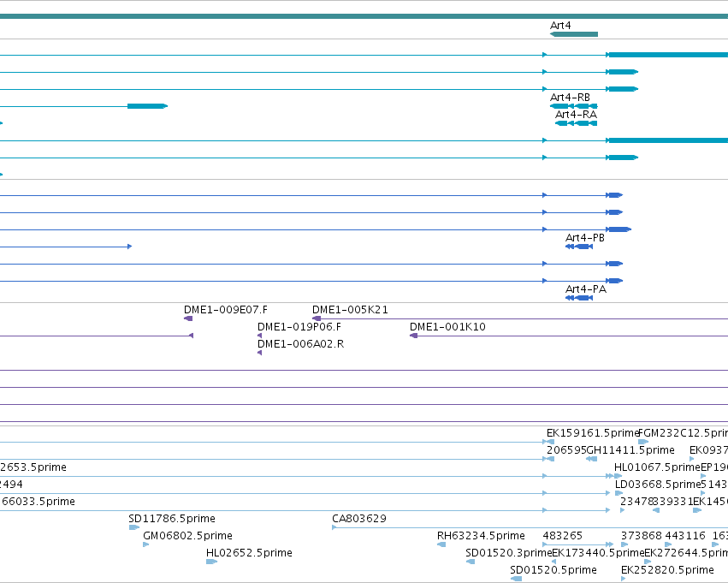728x583 pixels.
Task: Select the Art4-RA transcript glyph
Action: pos(577,123)
